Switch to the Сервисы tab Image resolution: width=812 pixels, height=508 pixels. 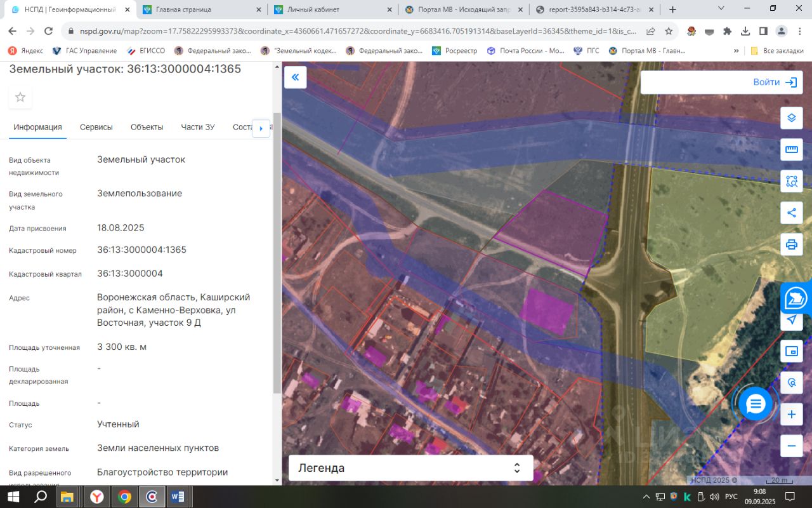(x=96, y=127)
